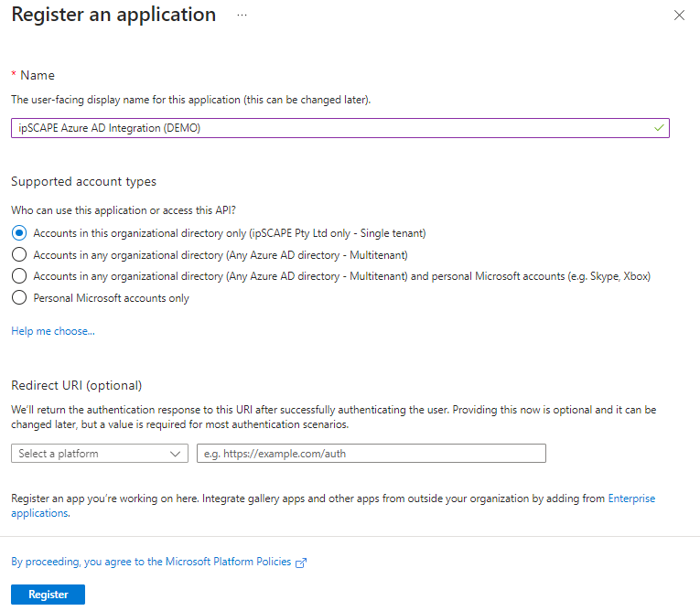700x611 pixels.
Task: Click the Register an application title text
Action: click(113, 16)
